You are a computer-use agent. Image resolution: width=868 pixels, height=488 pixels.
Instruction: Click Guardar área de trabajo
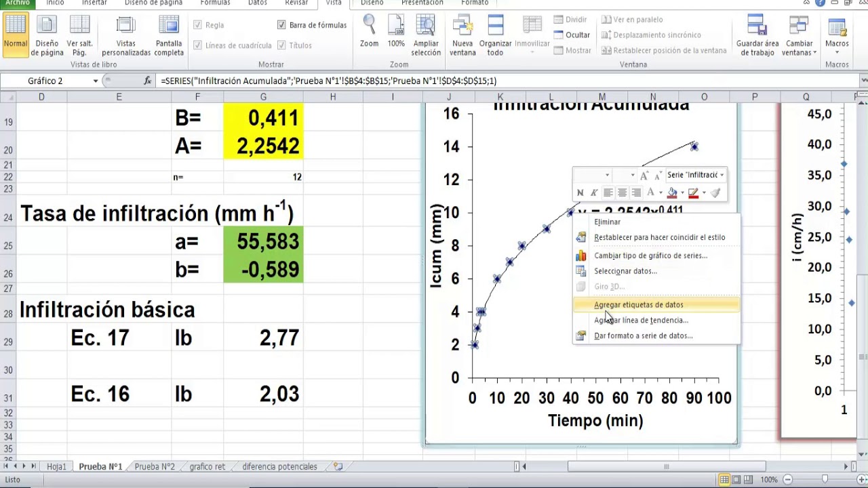[757, 35]
